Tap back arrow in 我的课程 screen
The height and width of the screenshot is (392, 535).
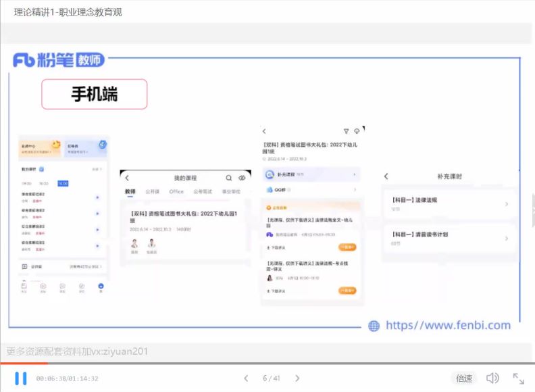pyautogui.click(x=127, y=178)
